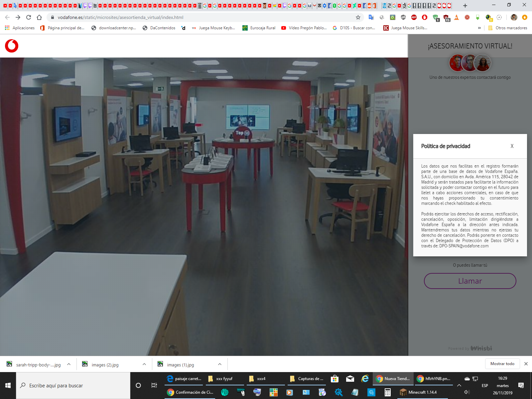
Task: Open a new browser tab
Action: point(465,6)
